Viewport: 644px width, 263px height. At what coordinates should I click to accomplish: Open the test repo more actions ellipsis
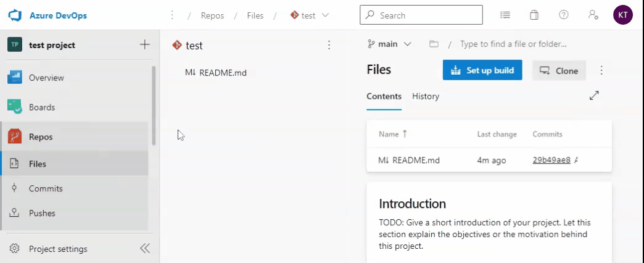[x=329, y=45]
